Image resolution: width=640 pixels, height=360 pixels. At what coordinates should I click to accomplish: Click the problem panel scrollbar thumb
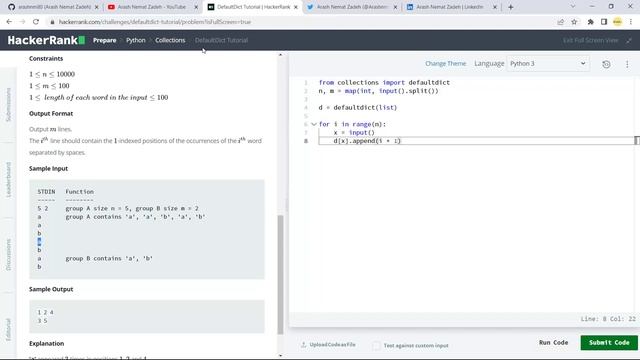click(280, 274)
